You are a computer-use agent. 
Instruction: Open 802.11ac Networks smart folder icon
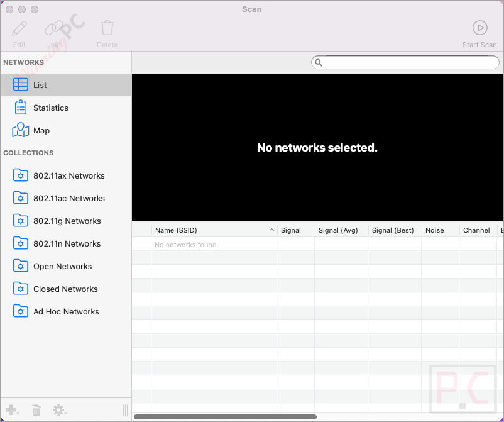point(21,198)
